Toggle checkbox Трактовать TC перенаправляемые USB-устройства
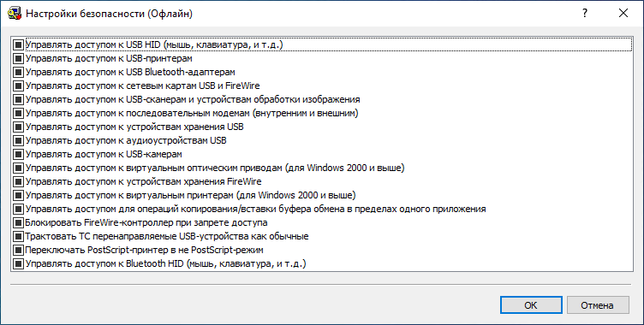Screen dimensions: 644x325 click(x=19, y=236)
